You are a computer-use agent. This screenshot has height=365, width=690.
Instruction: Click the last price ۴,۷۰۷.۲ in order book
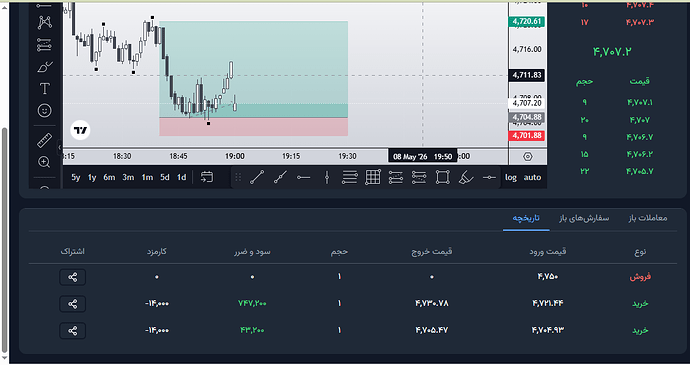coord(612,52)
